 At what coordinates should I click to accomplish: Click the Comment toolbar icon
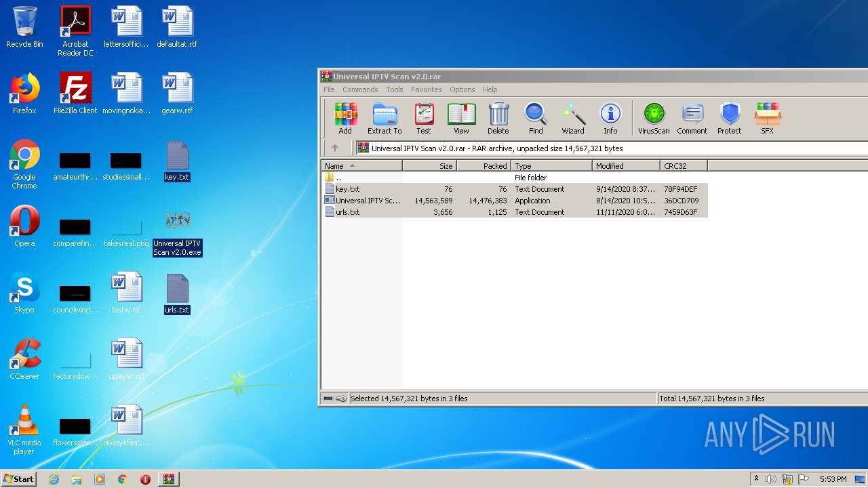click(692, 119)
